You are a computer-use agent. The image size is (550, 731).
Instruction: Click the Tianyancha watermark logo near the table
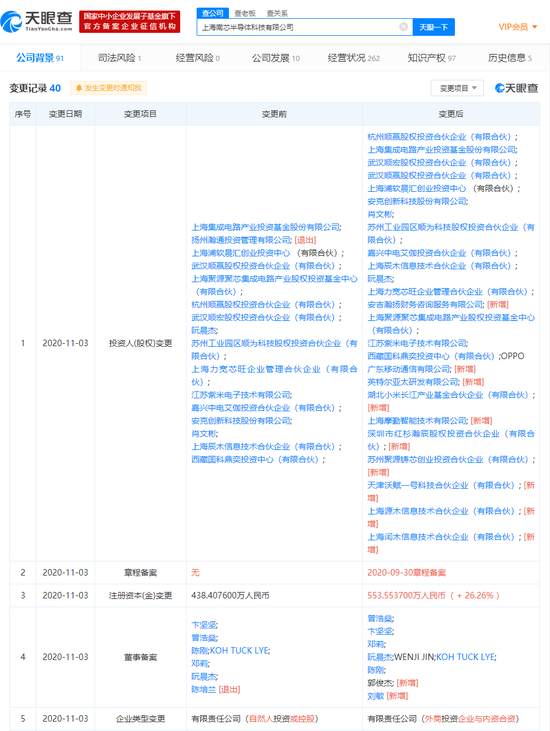(516, 88)
